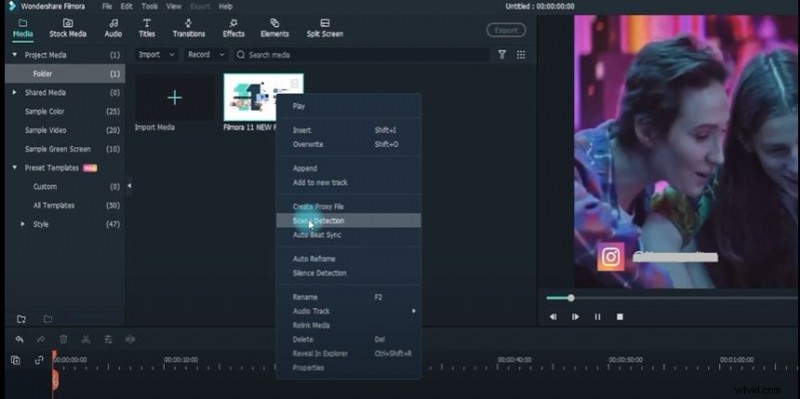This screenshot has width=800, height=399.
Task: Open the Edit menu
Action: click(x=126, y=7)
